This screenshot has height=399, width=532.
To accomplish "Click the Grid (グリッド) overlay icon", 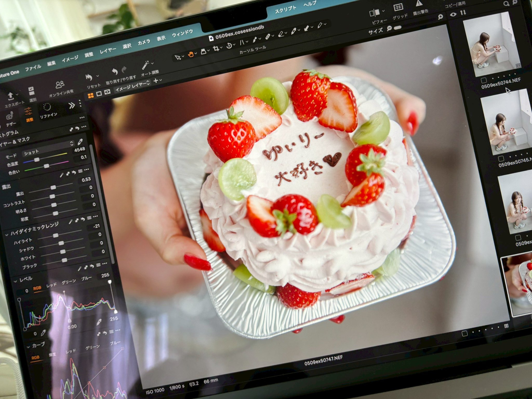I will 398,7.
